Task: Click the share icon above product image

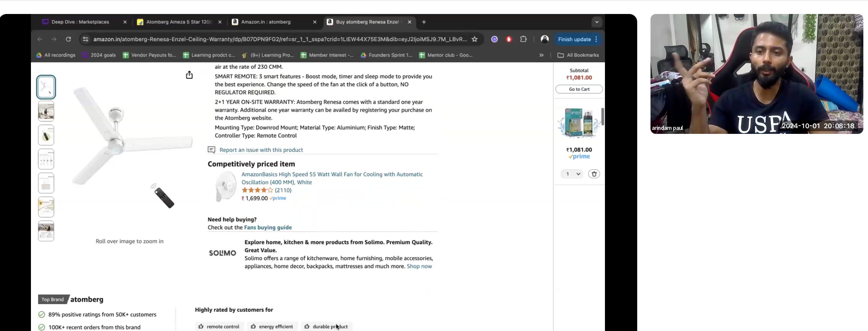Action: (189, 75)
